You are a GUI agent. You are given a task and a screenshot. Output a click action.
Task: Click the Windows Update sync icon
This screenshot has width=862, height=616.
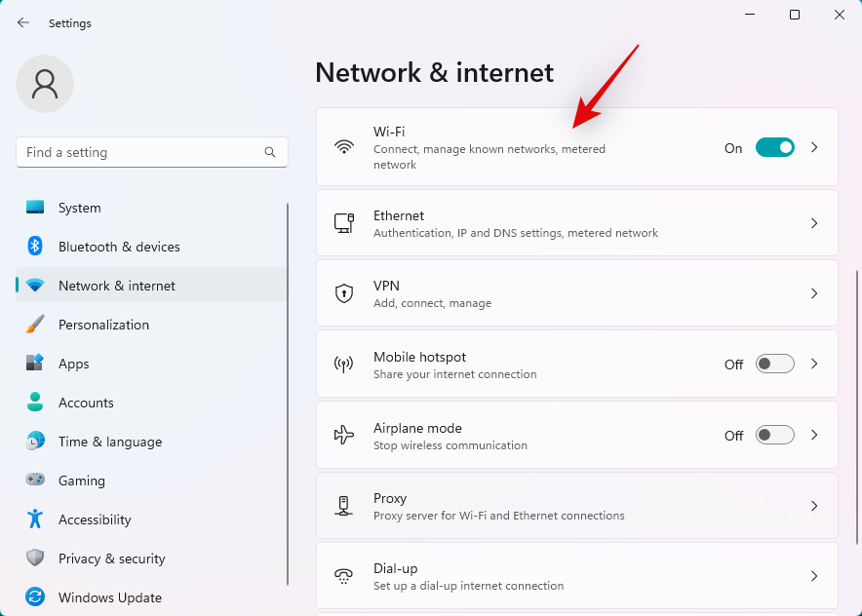point(35,597)
